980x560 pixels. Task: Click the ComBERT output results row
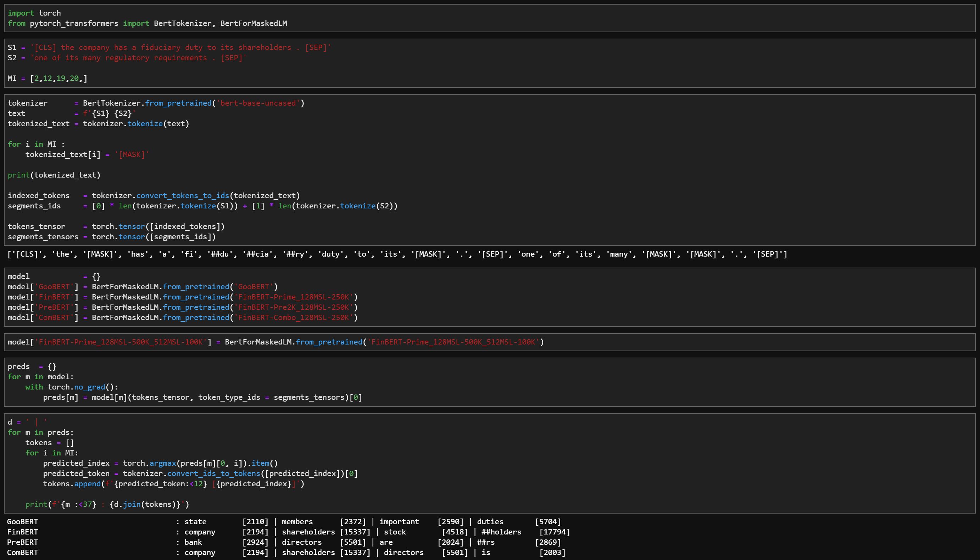point(286,553)
